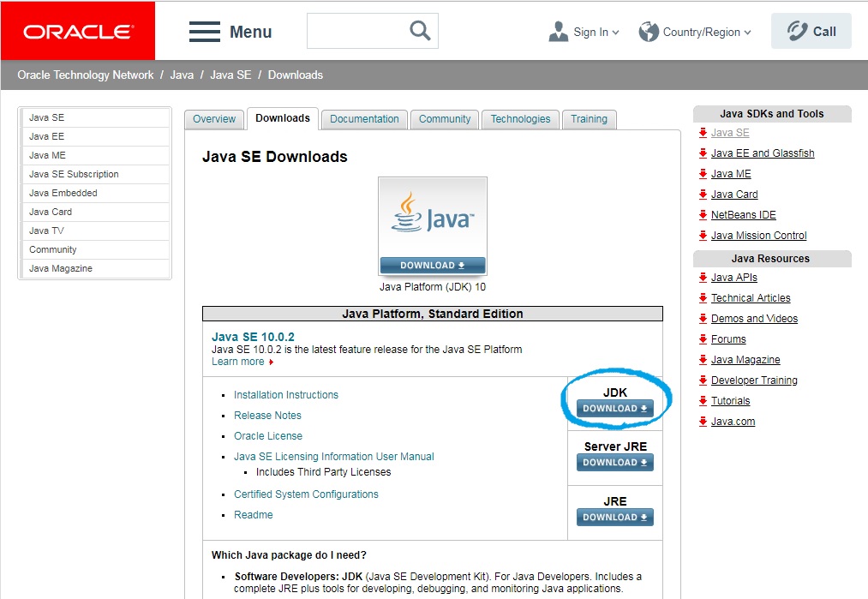Image resolution: width=868 pixels, height=599 pixels.
Task: Click the red download icon beside NetBeans IDE
Action: pyautogui.click(x=703, y=214)
